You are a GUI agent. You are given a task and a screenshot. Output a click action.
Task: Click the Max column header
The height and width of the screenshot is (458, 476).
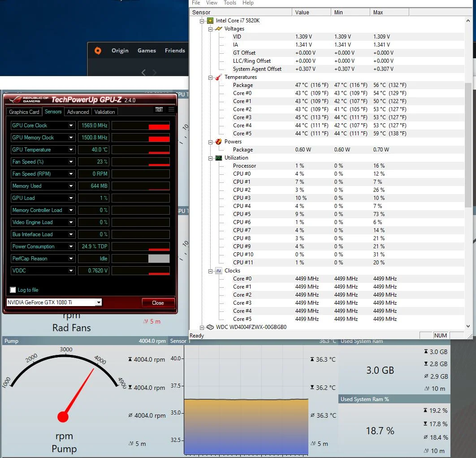389,12
